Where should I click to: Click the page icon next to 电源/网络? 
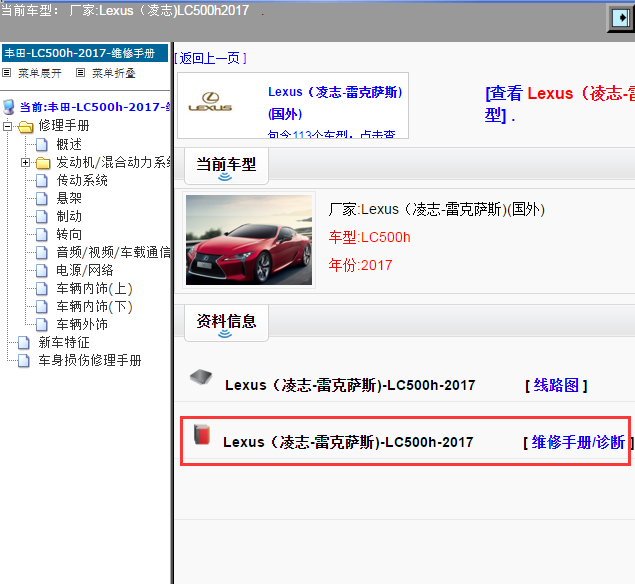[42, 271]
